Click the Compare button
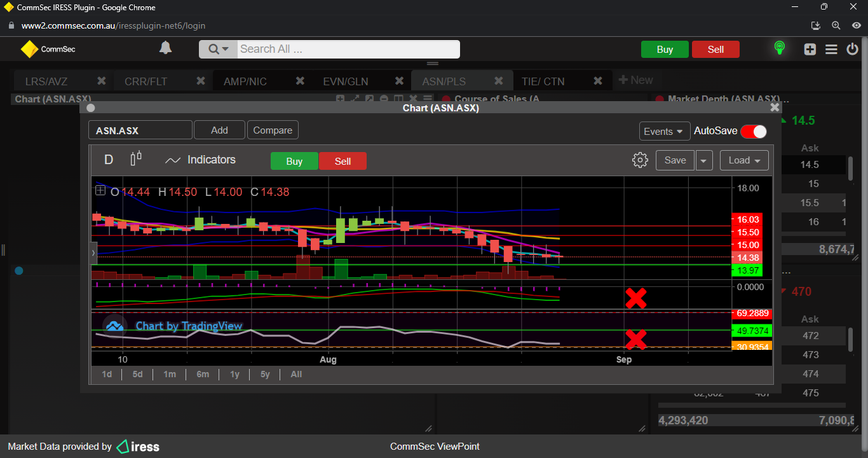 [x=273, y=130]
